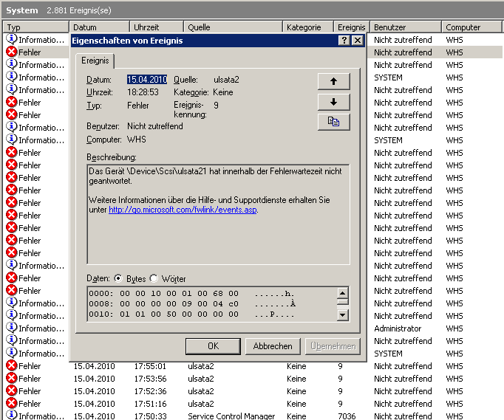Click the hex data line starting 0008:
Viewport: 504px width, 420px height.
pyautogui.click(x=192, y=304)
